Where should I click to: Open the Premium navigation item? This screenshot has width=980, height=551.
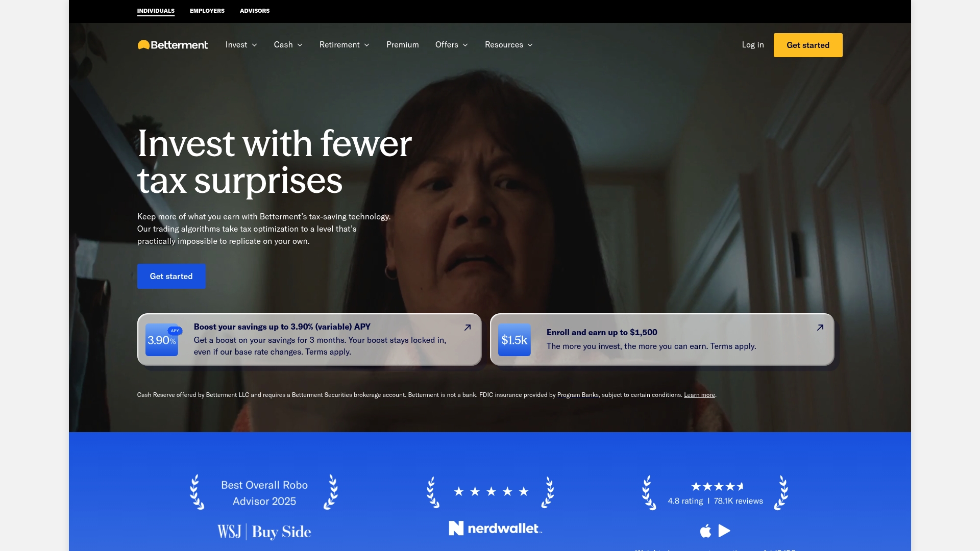click(402, 45)
